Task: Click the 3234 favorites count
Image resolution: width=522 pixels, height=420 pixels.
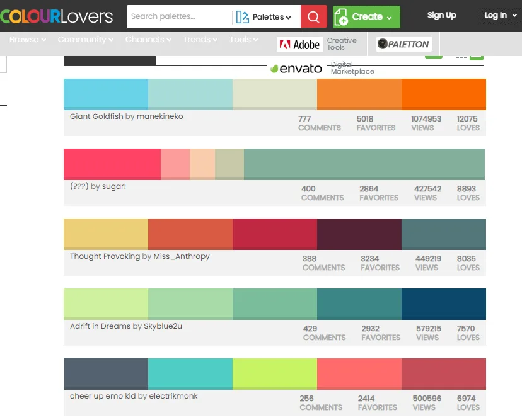Action: pyautogui.click(x=370, y=258)
